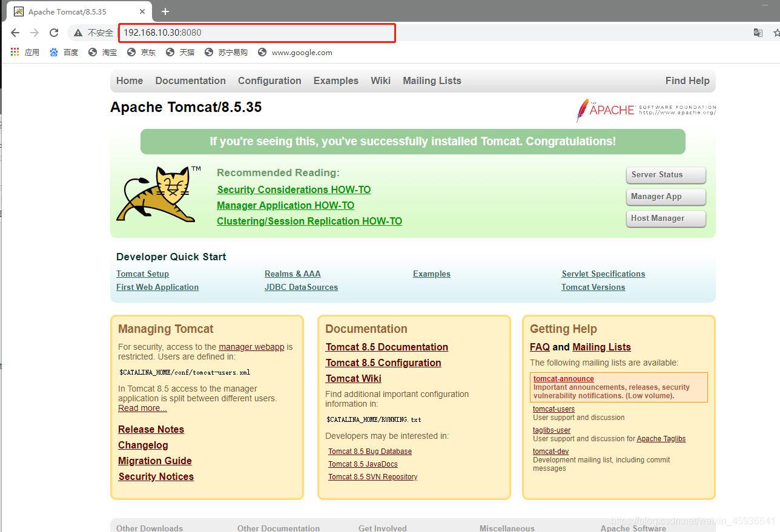Open the 应用 apps grid shortcut
Viewport: 780px width, 532px height.
click(25, 53)
